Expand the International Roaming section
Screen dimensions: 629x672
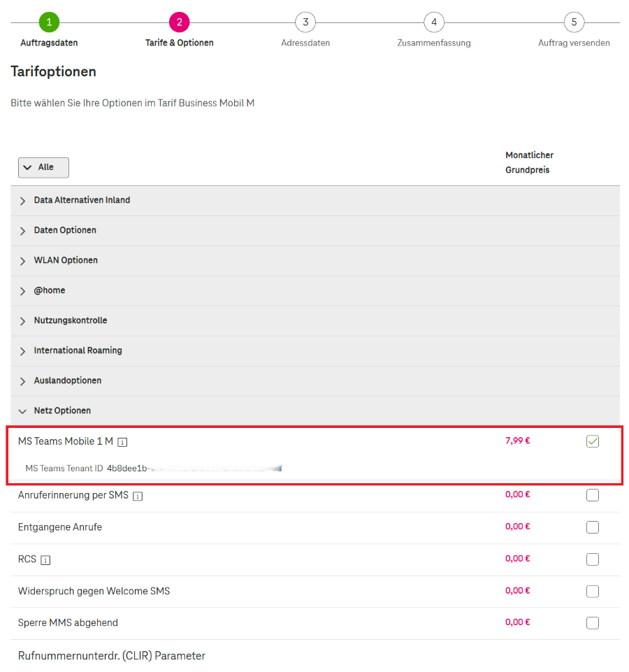pos(315,351)
